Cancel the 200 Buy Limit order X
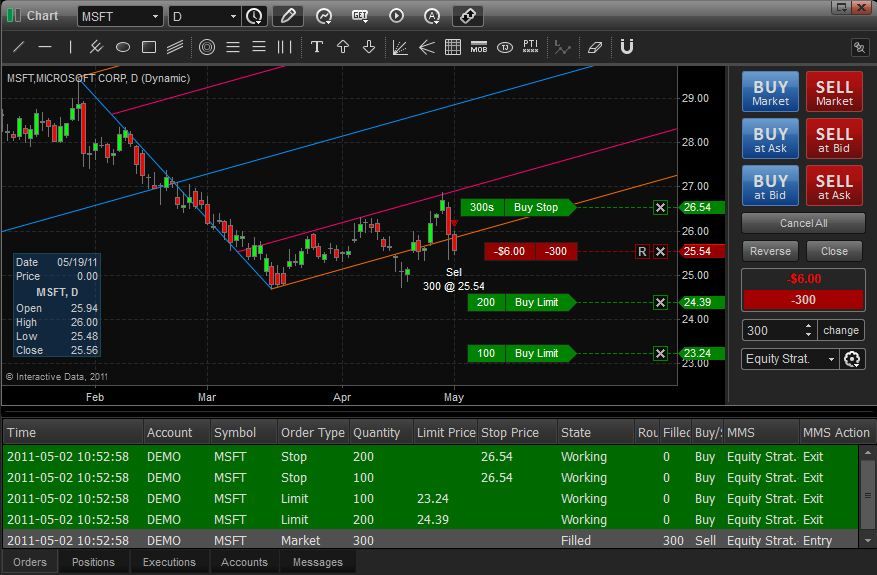This screenshot has height=575, width=877. click(661, 303)
